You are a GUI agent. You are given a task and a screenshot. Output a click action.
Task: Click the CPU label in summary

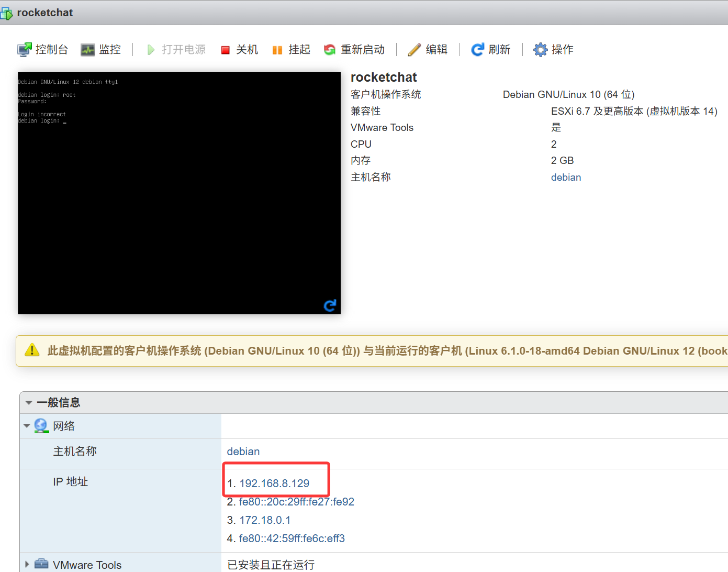tap(361, 144)
